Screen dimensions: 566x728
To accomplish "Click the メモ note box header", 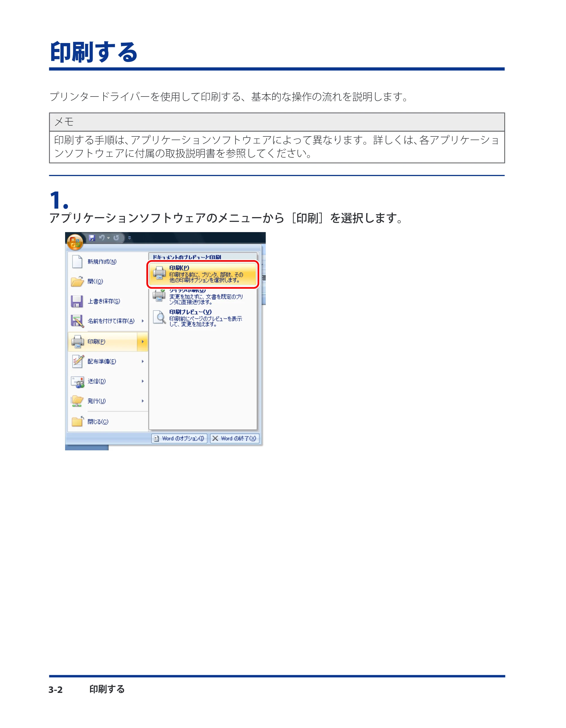I will point(277,122).
